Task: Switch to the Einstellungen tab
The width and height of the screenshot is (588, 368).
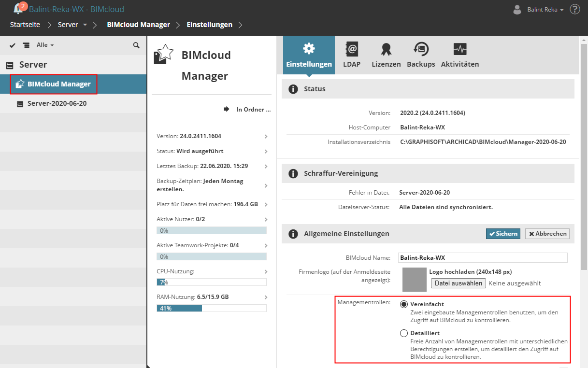Action: coord(309,55)
